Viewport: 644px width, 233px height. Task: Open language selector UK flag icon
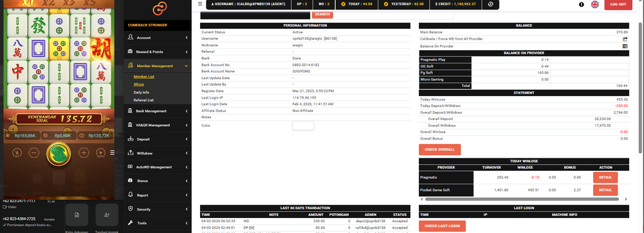tap(595, 4)
